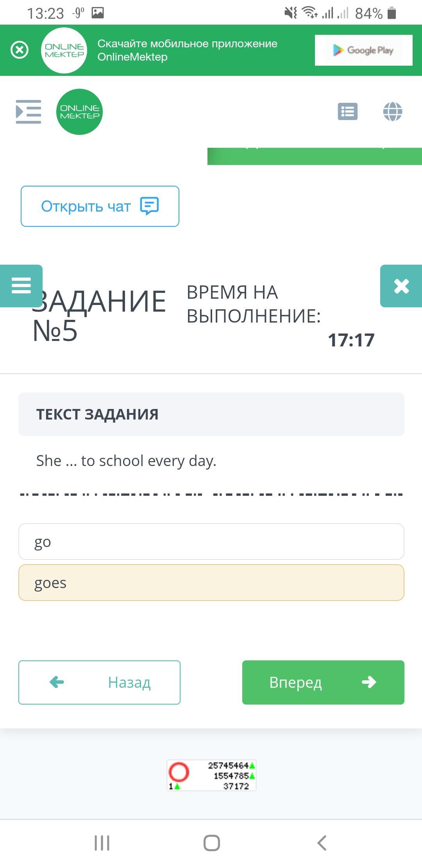Proceed with the Вперед button

click(x=323, y=682)
